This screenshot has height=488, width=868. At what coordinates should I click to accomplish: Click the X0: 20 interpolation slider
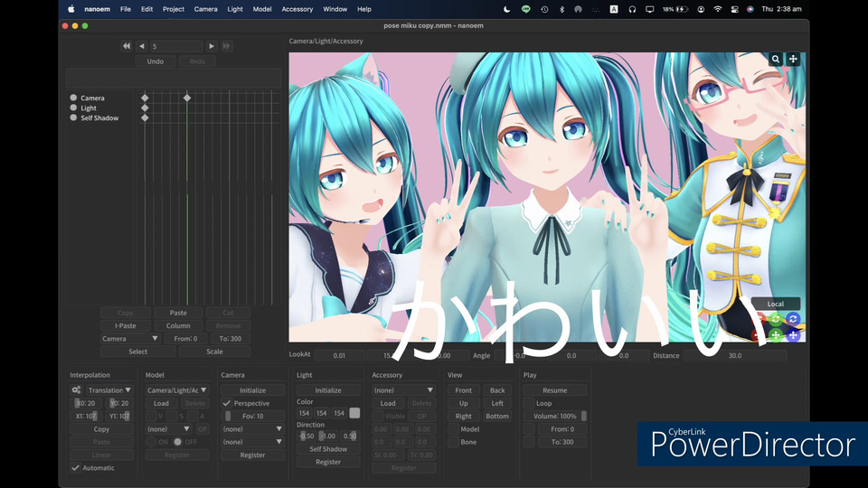click(x=85, y=403)
